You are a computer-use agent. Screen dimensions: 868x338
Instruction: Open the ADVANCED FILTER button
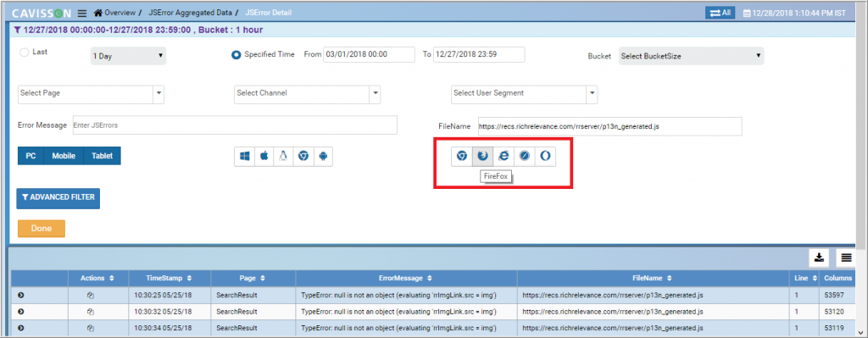point(58,197)
